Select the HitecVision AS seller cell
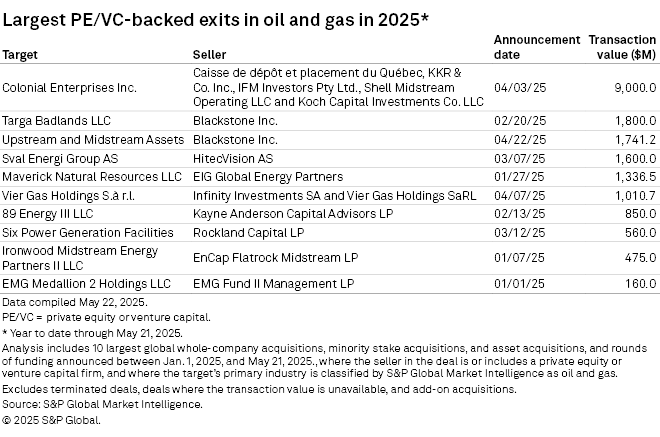 [230, 159]
